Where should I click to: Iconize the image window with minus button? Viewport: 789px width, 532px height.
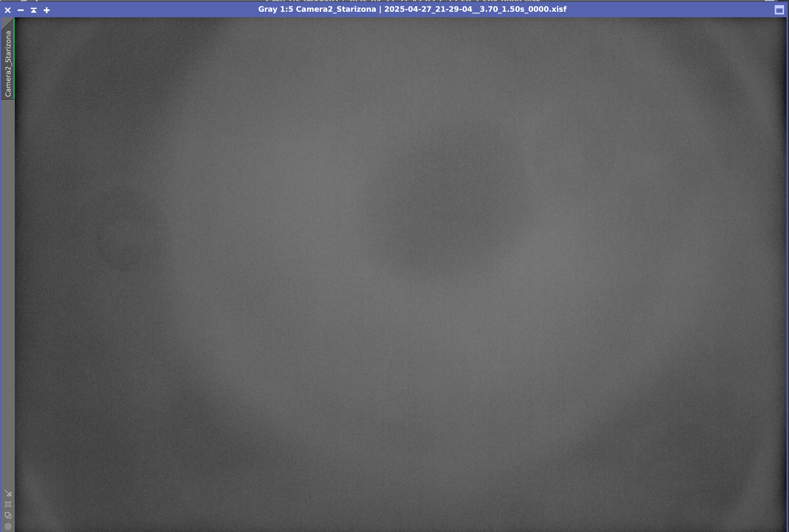21,10
